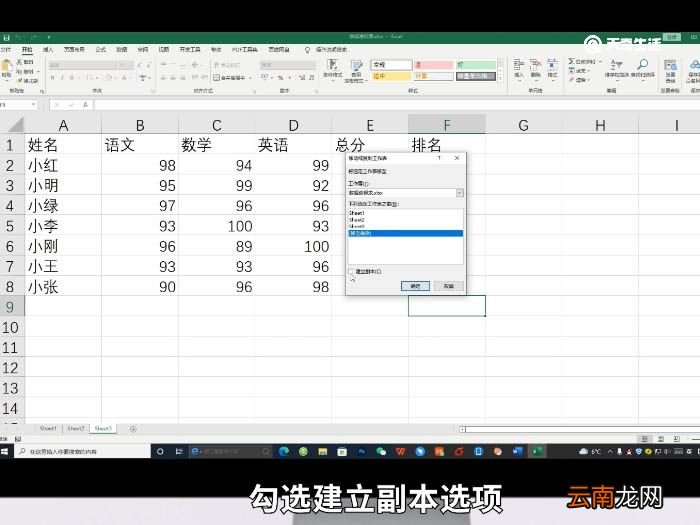Open Sort and Filter
The width and height of the screenshot is (700, 525).
(617, 69)
